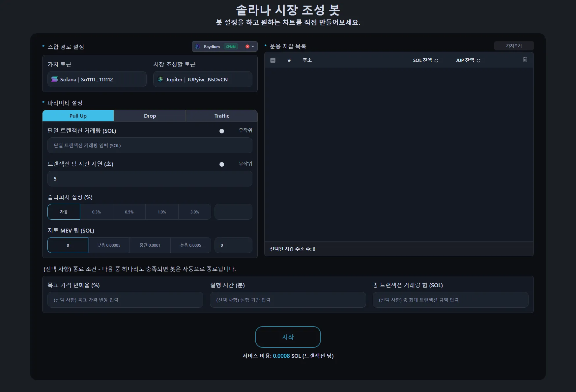Click the green CPMM badge
The height and width of the screenshot is (392, 576).
click(x=231, y=47)
